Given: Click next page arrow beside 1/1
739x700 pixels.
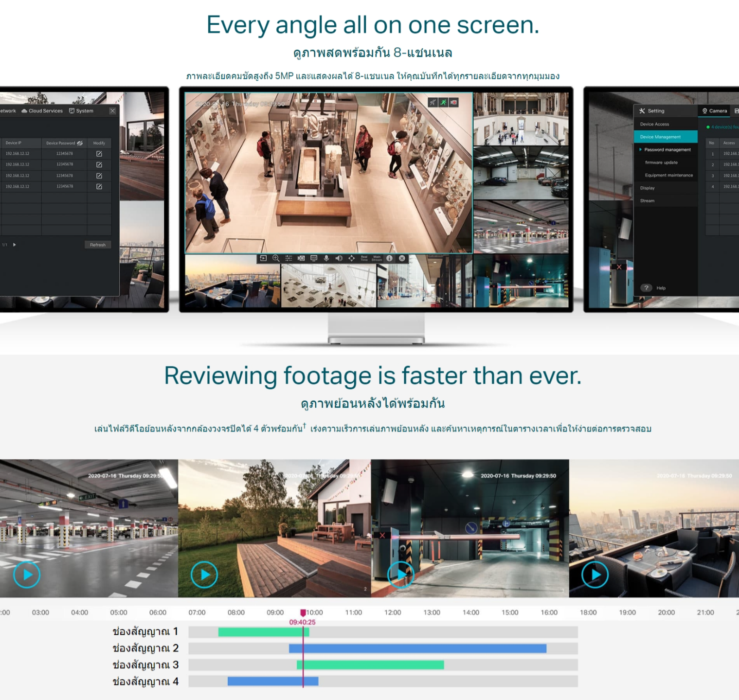Looking at the screenshot, I should click(x=15, y=245).
